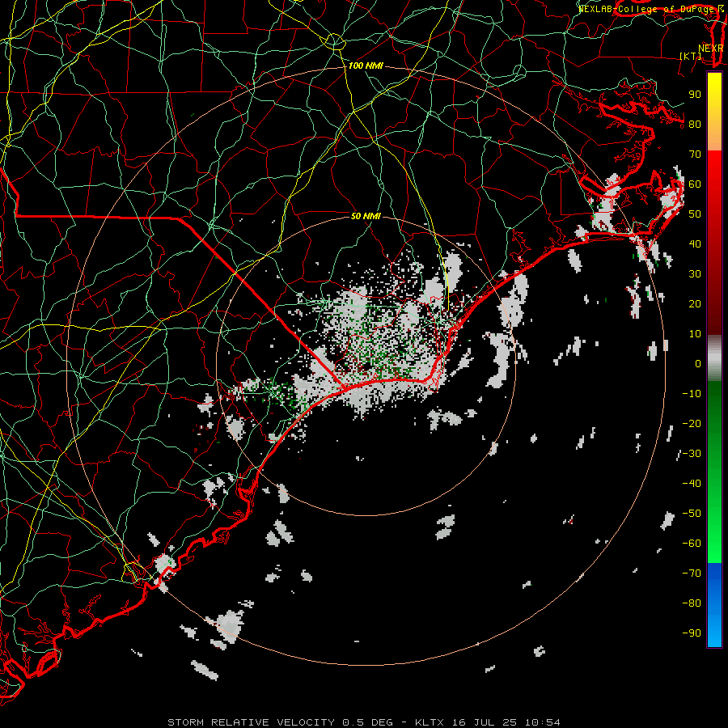Select the positive 90 knot scale label
Screen dimensions: 728x728
pos(695,95)
